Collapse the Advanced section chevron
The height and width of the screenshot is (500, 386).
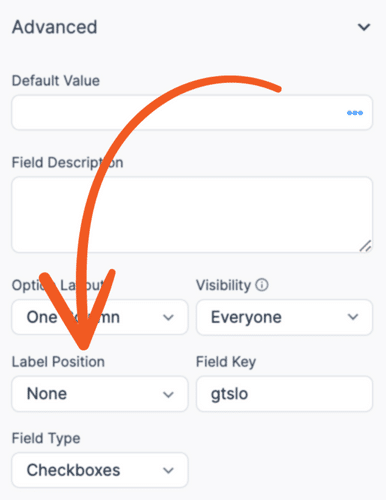(364, 27)
